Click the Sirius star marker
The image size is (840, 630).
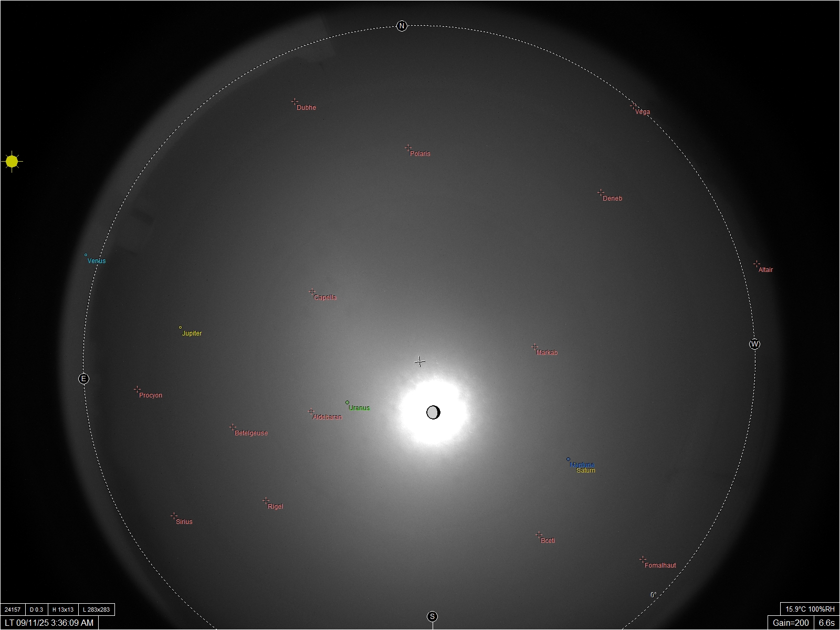tap(174, 516)
